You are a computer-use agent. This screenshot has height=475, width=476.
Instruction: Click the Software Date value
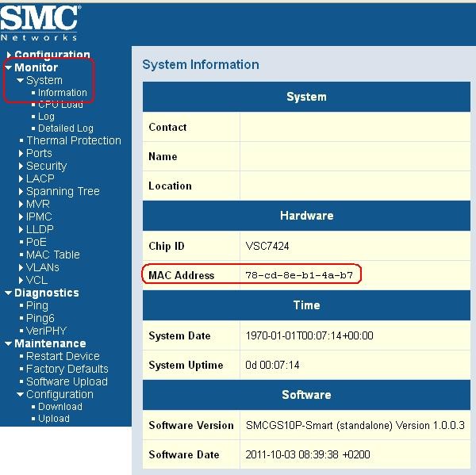(x=308, y=454)
